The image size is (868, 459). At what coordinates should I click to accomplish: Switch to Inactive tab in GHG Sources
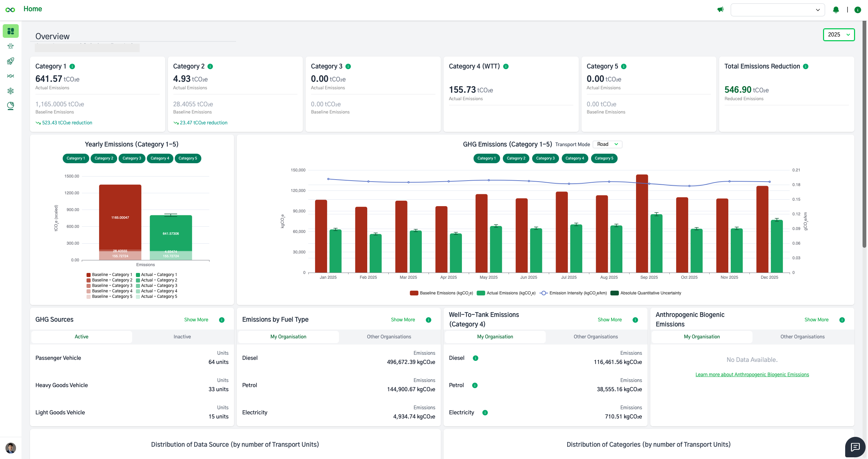[182, 337]
